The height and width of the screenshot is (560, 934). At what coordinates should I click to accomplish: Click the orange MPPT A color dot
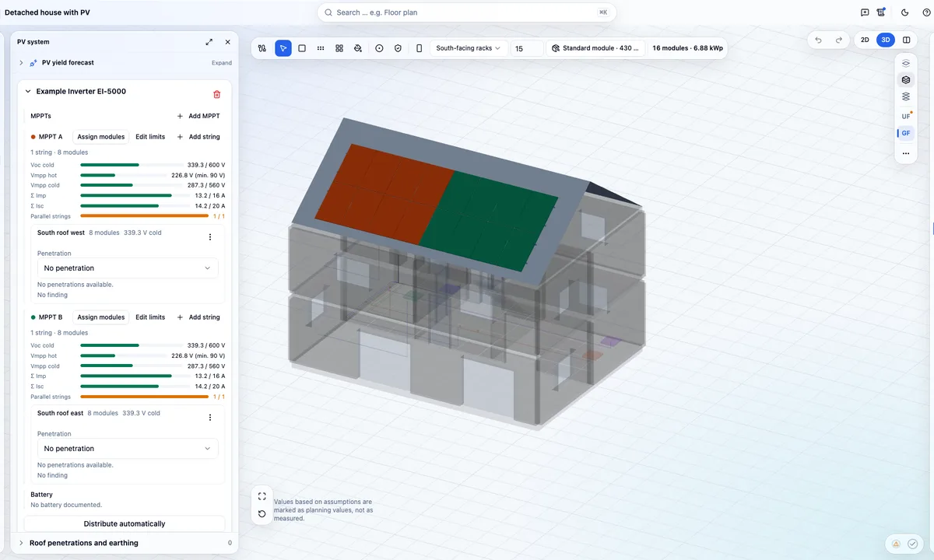pos(33,137)
